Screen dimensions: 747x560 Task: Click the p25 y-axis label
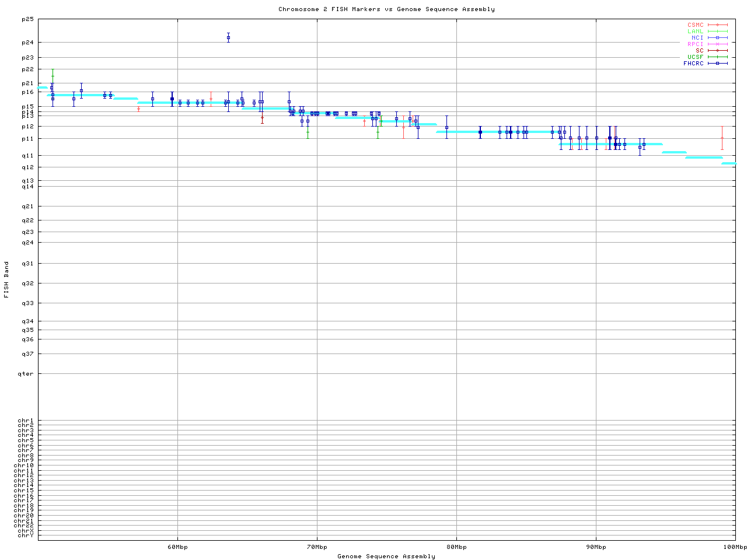point(27,19)
